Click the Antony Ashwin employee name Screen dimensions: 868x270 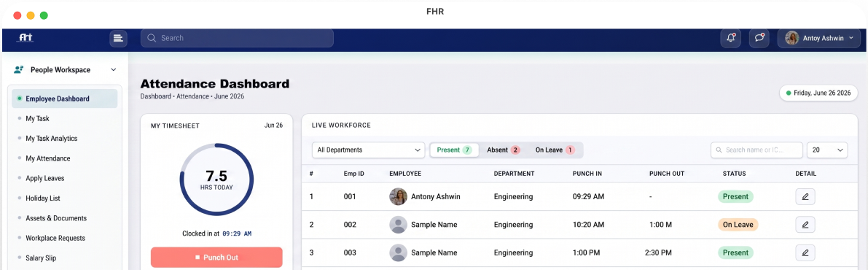[x=436, y=196]
